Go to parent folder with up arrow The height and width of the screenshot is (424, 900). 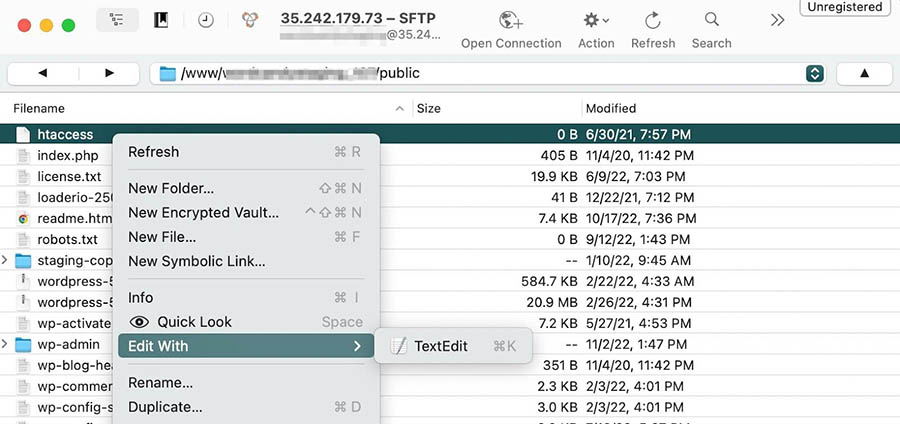[x=864, y=73]
